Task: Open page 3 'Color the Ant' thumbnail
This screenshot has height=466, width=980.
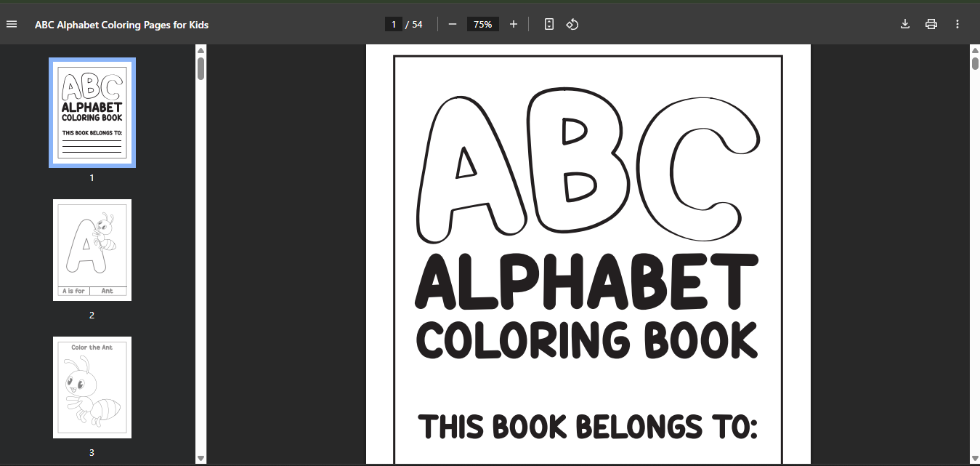Action: (92, 387)
